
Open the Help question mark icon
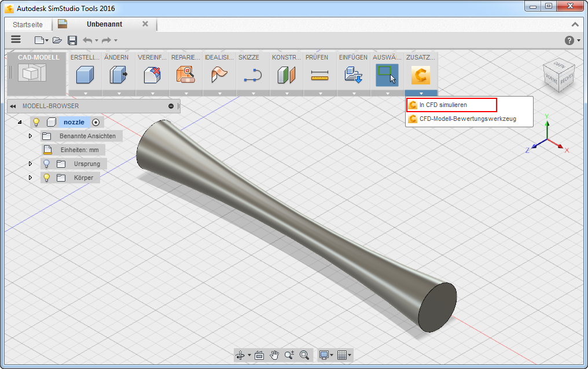point(569,40)
